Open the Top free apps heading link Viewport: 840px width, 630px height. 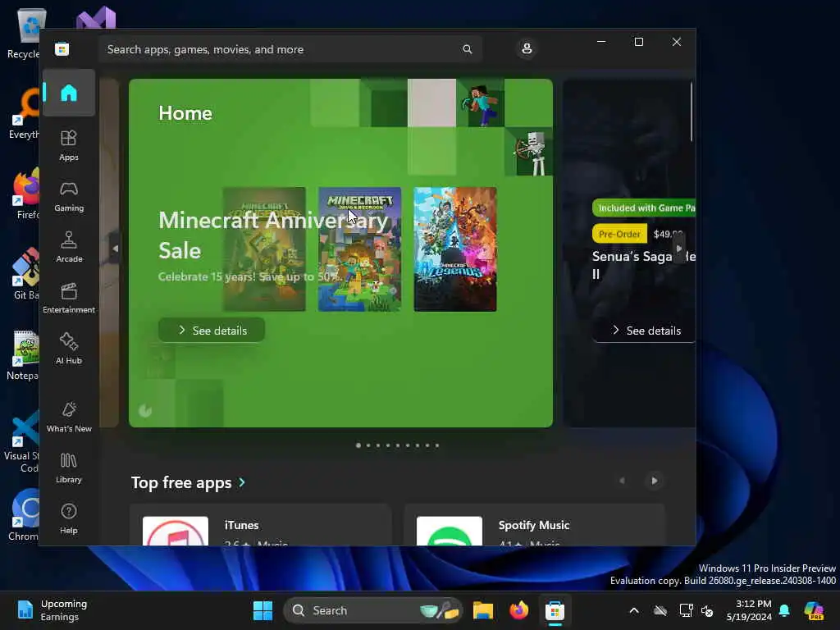coord(181,482)
